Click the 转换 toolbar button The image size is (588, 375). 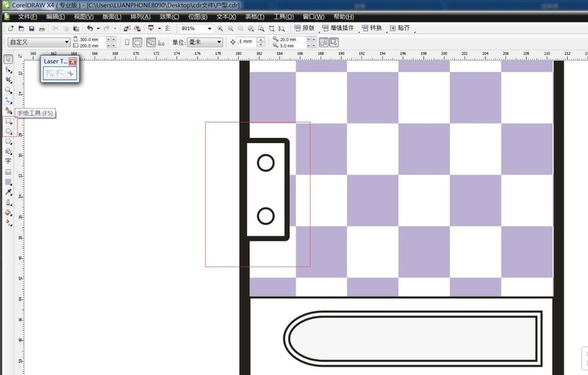point(371,28)
